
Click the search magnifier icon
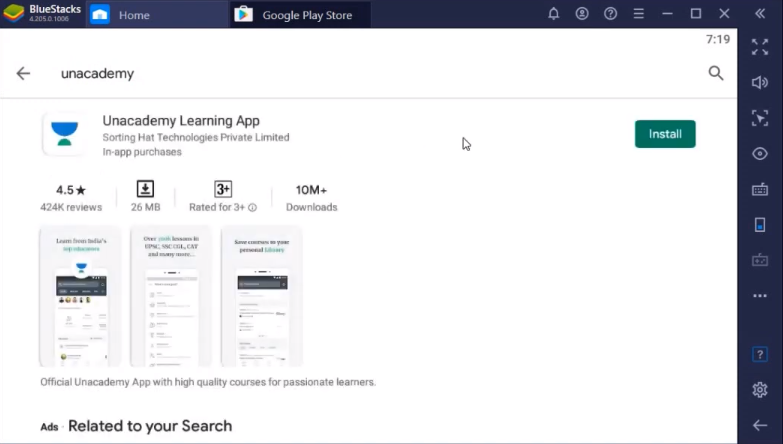click(716, 73)
